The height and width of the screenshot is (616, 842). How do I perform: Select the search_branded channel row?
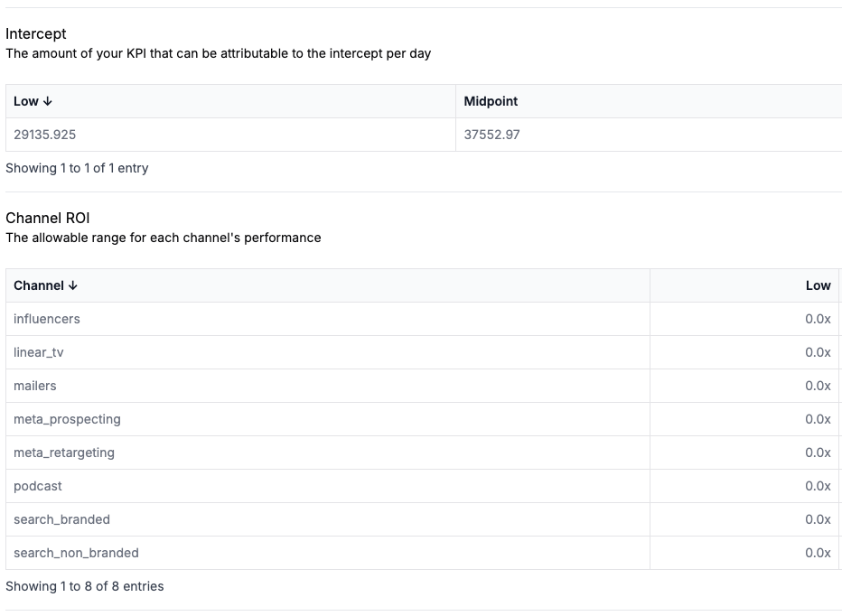coord(61,519)
